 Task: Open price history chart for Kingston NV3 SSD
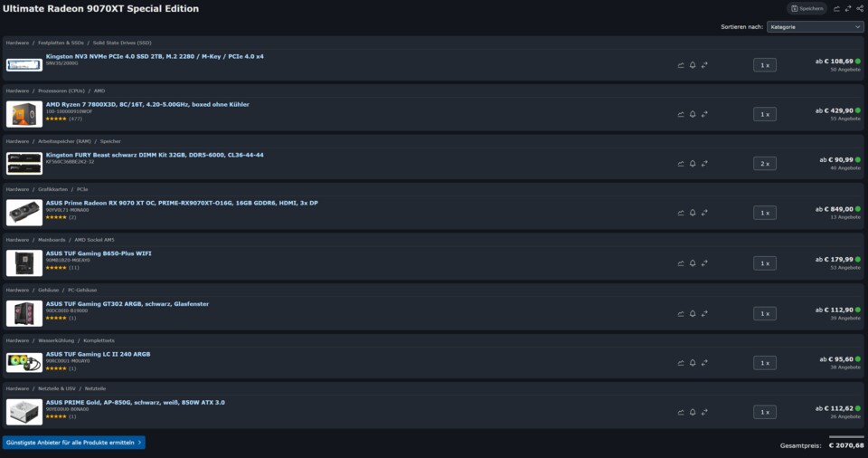click(x=681, y=65)
